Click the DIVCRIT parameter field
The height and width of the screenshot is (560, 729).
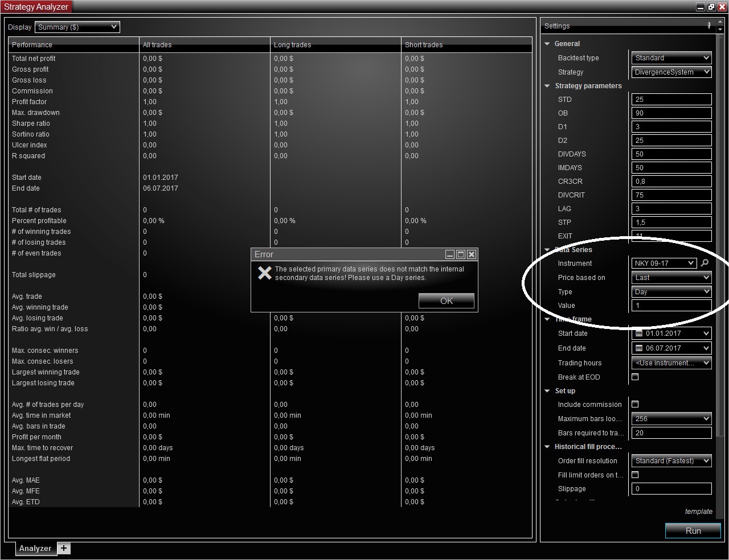[x=671, y=195]
